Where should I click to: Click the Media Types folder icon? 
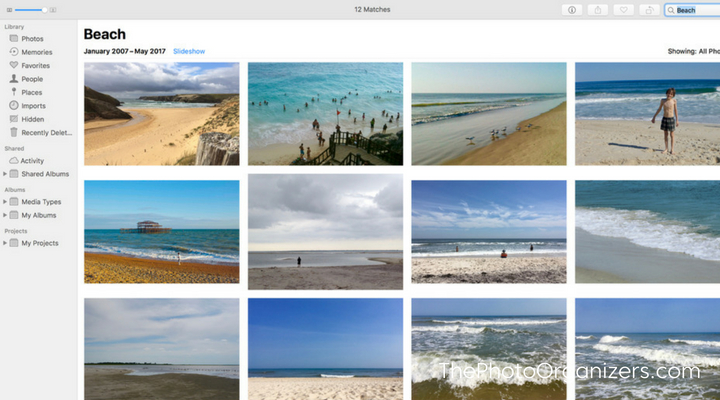[x=14, y=202]
